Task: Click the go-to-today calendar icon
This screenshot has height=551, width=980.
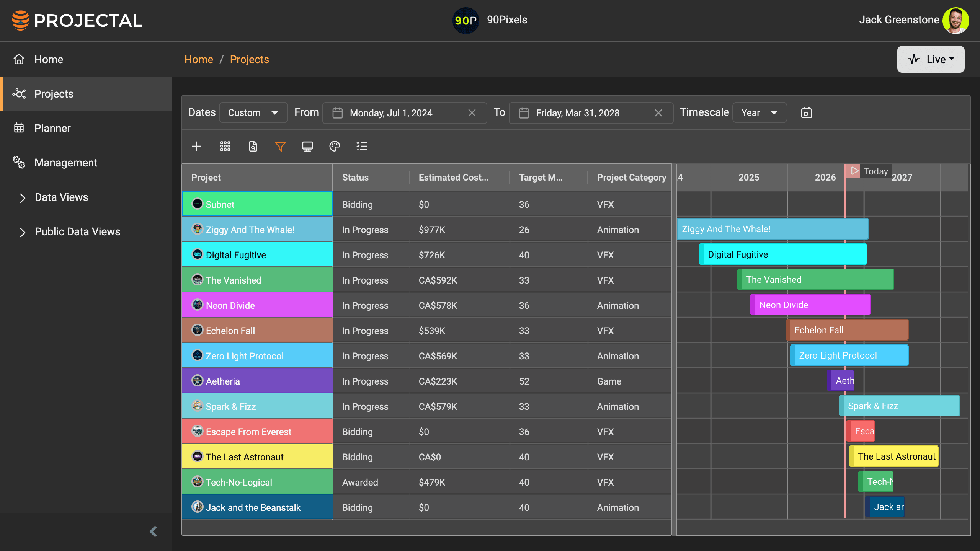Action: click(806, 112)
